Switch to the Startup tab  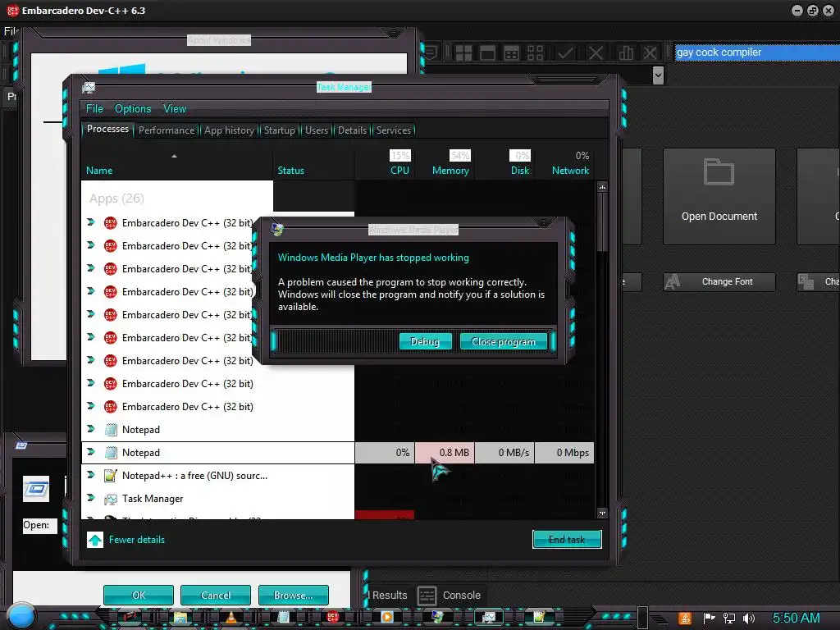coord(279,130)
